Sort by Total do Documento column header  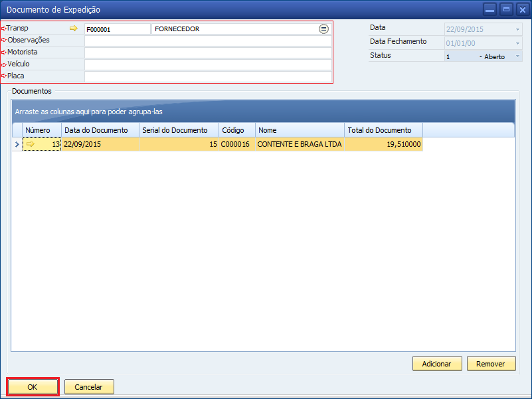[x=383, y=130]
